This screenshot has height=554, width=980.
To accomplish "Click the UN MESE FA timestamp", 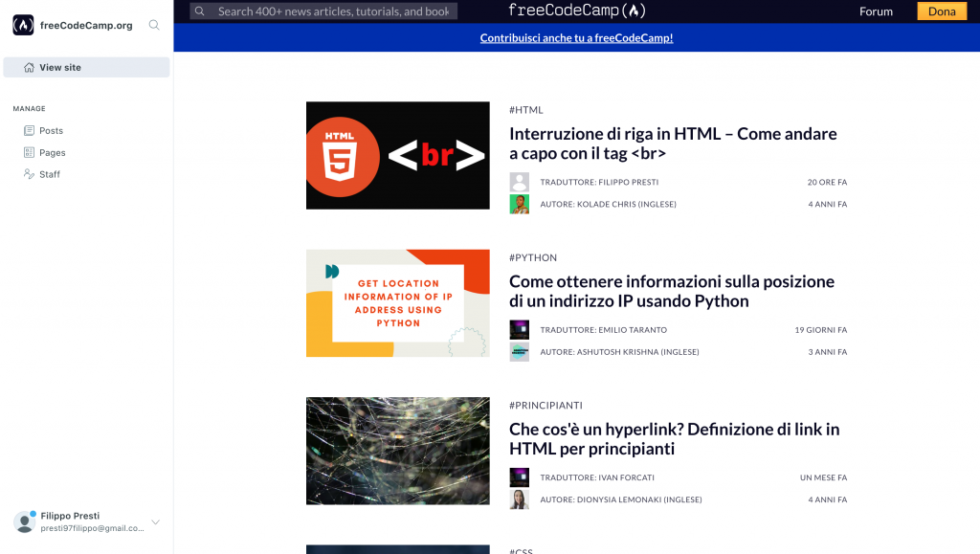I will pos(823,477).
